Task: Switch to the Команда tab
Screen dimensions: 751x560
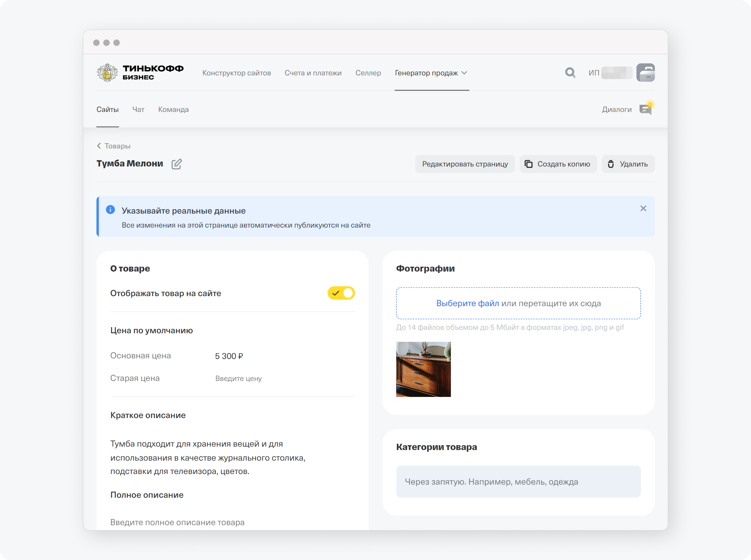Action: pyautogui.click(x=173, y=109)
